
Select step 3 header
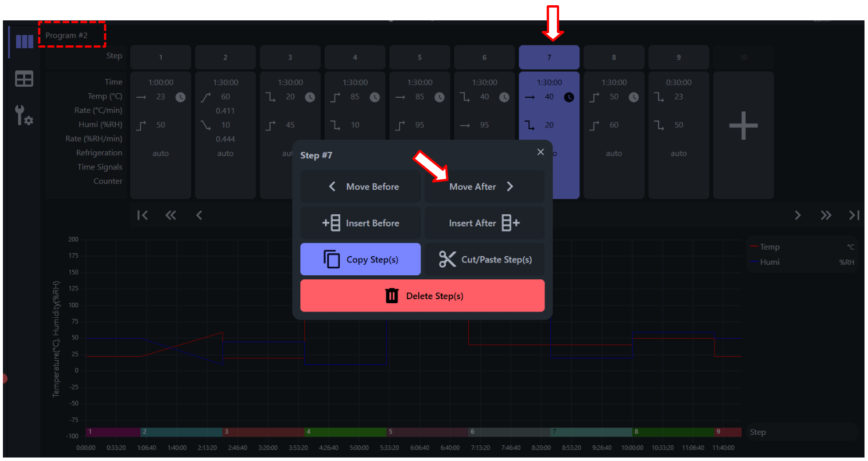(x=290, y=58)
